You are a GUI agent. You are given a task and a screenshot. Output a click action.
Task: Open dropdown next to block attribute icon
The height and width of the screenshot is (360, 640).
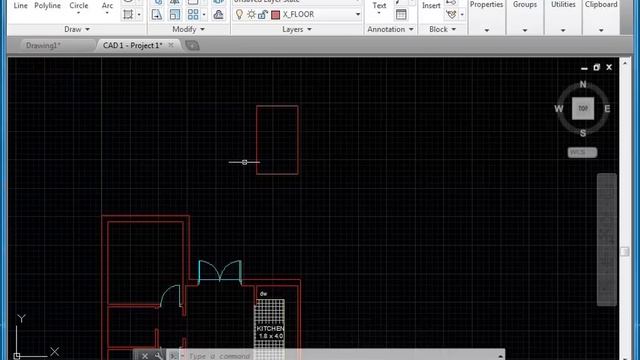coord(462,15)
